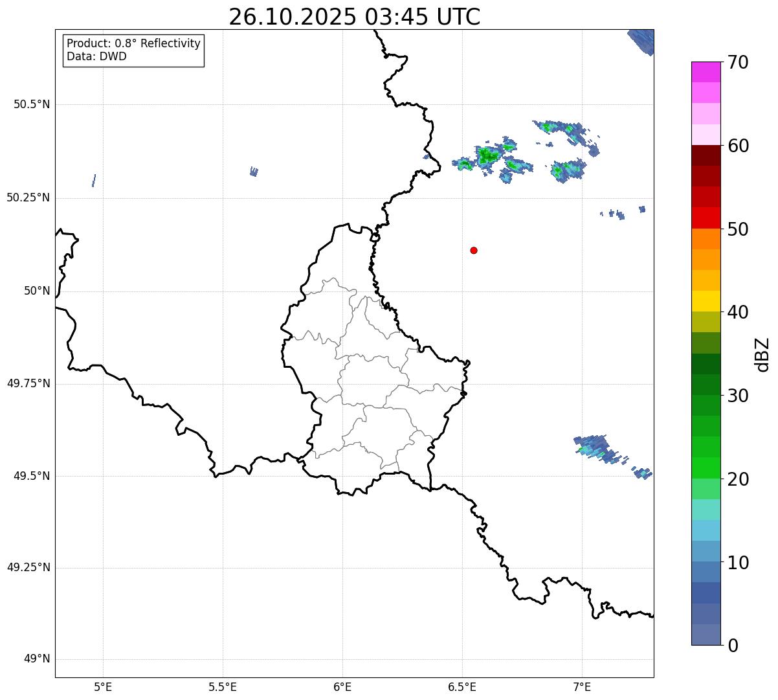The height and width of the screenshot is (700, 778).
Task: Click the small isolated echo near 5.6°E, 50.3°N
Action: coord(254,172)
